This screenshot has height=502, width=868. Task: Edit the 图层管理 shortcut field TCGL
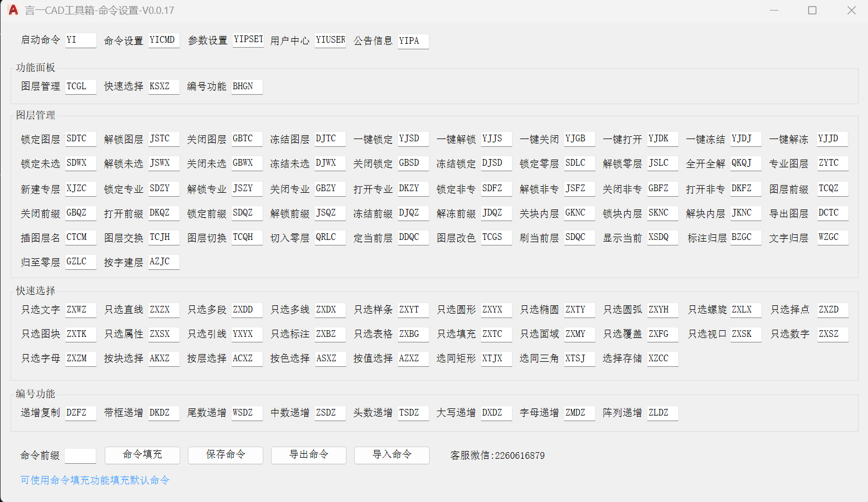click(80, 86)
